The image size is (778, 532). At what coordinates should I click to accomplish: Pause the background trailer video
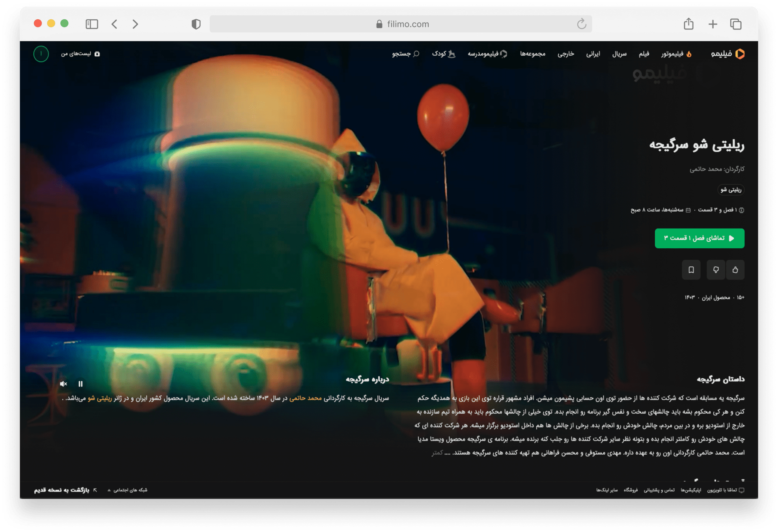(80, 384)
